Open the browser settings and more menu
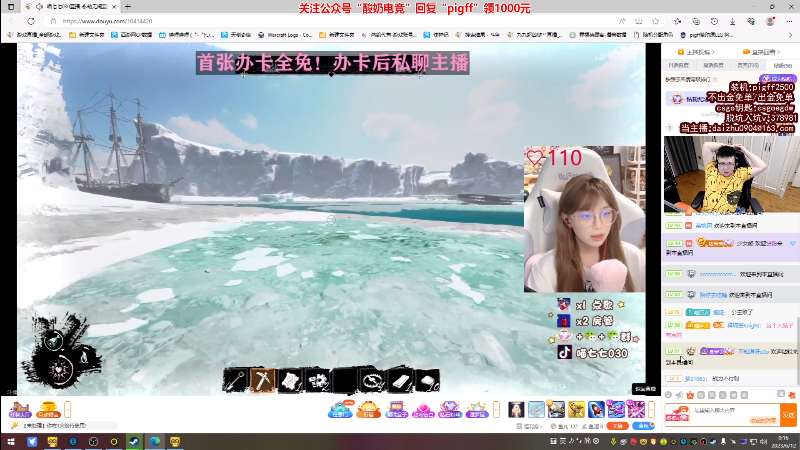The image size is (800, 450). click(x=789, y=21)
